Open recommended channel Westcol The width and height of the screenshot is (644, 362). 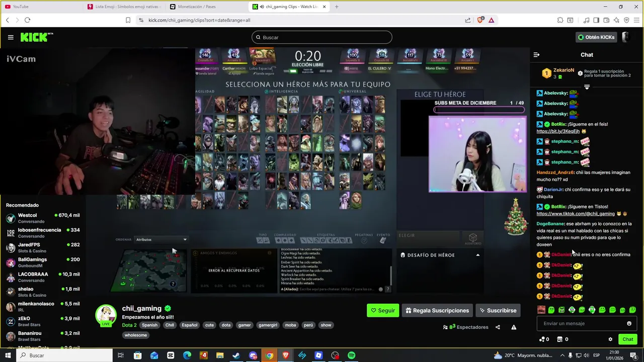43,218
